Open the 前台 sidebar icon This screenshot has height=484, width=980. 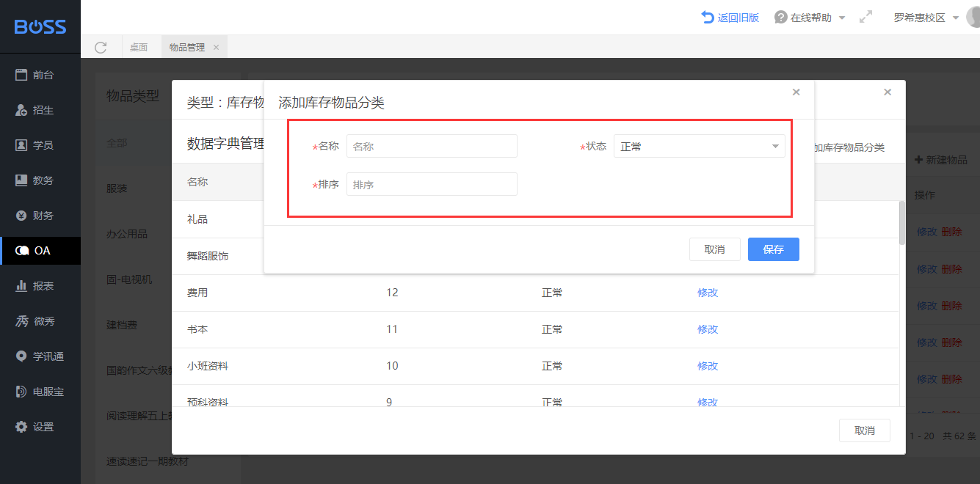pos(21,75)
